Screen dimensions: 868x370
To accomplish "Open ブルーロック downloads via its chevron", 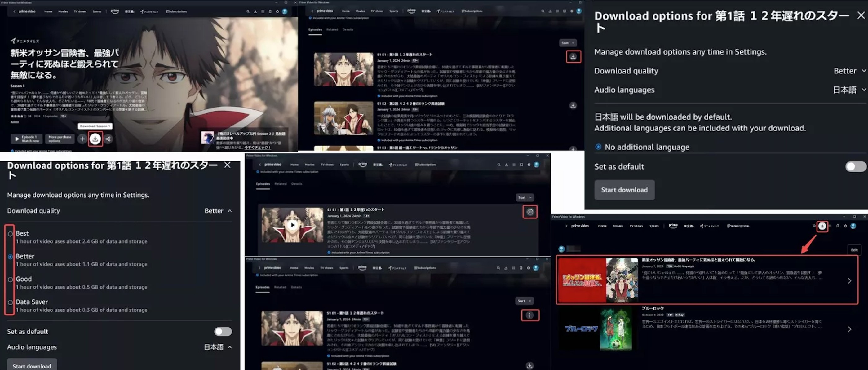I will (x=849, y=329).
